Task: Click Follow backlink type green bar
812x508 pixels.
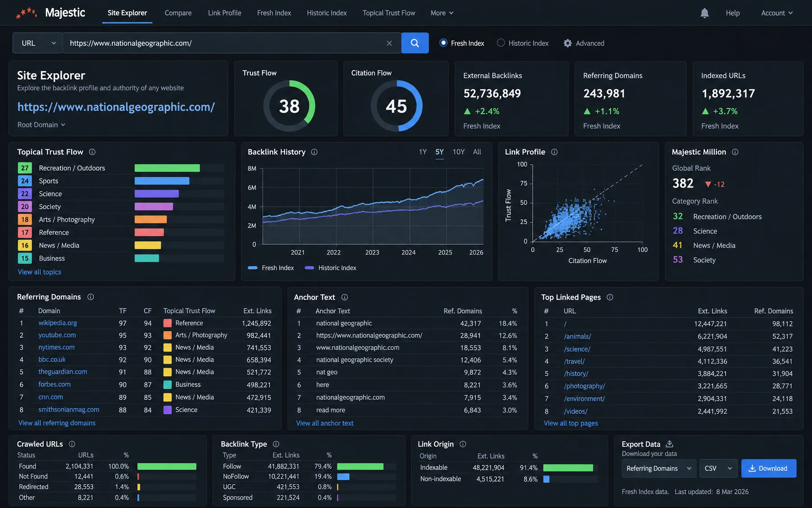Action: click(x=360, y=466)
